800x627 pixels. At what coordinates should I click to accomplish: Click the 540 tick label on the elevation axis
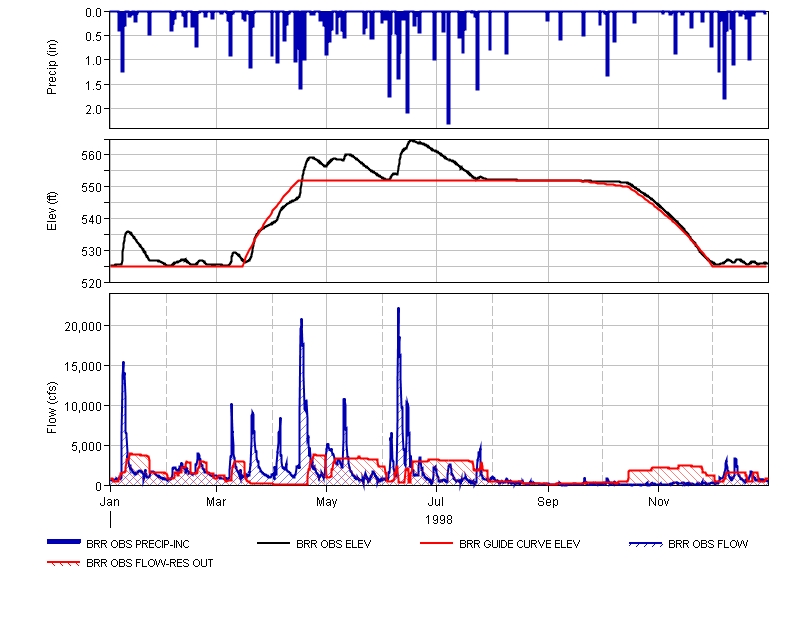pos(92,219)
